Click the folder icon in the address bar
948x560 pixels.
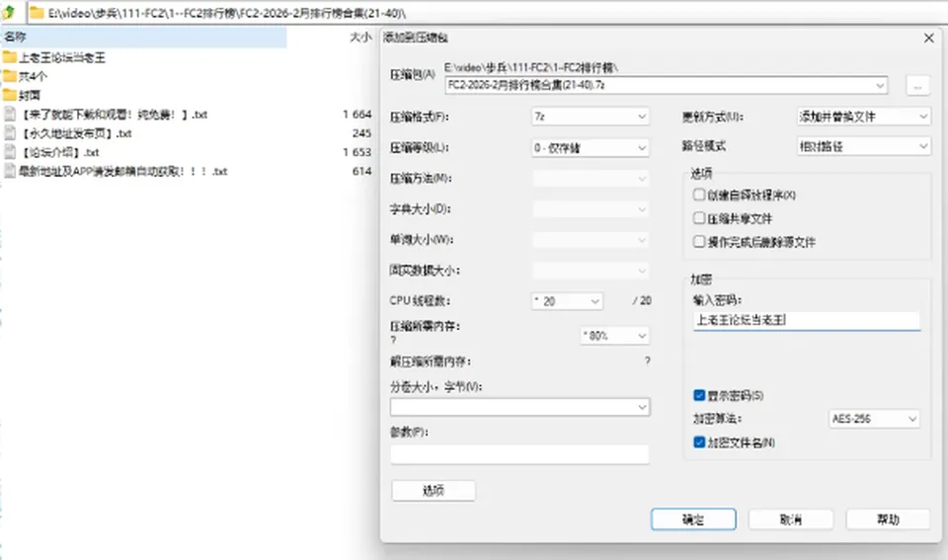37,13
